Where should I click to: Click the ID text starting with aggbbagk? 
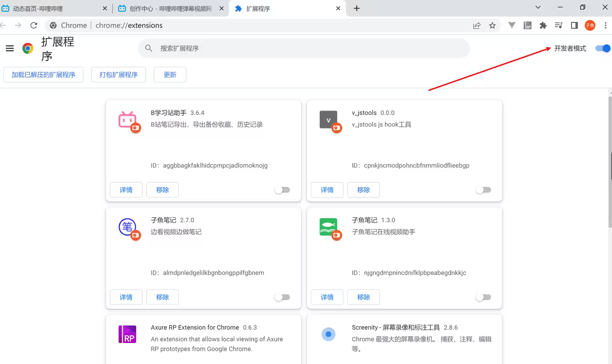tap(209, 165)
